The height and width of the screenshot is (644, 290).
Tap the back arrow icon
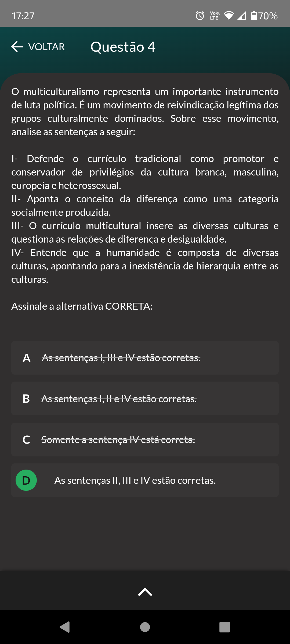point(17,47)
